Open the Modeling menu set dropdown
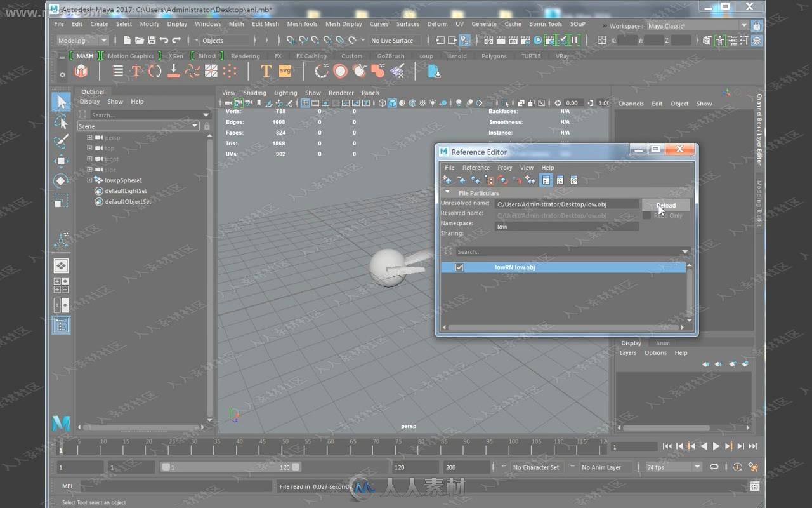The height and width of the screenshot is (508, 812). pos(82,40)
